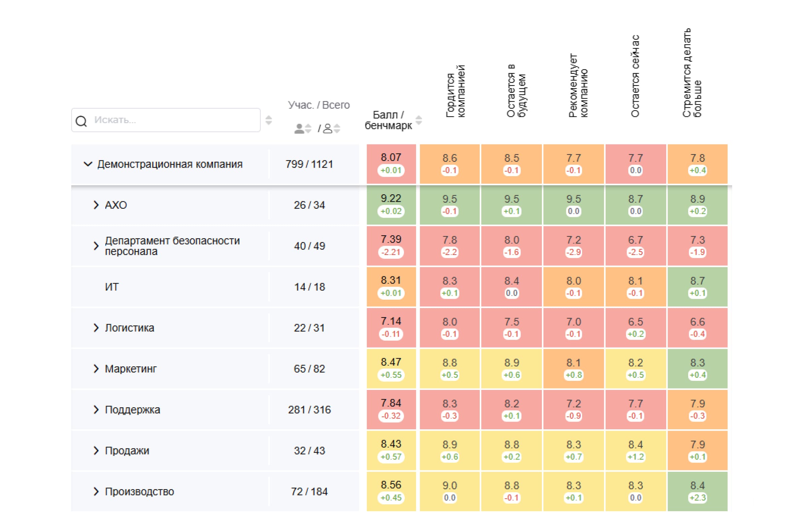Expand Департамент безопасности персонала

point(96,246)
